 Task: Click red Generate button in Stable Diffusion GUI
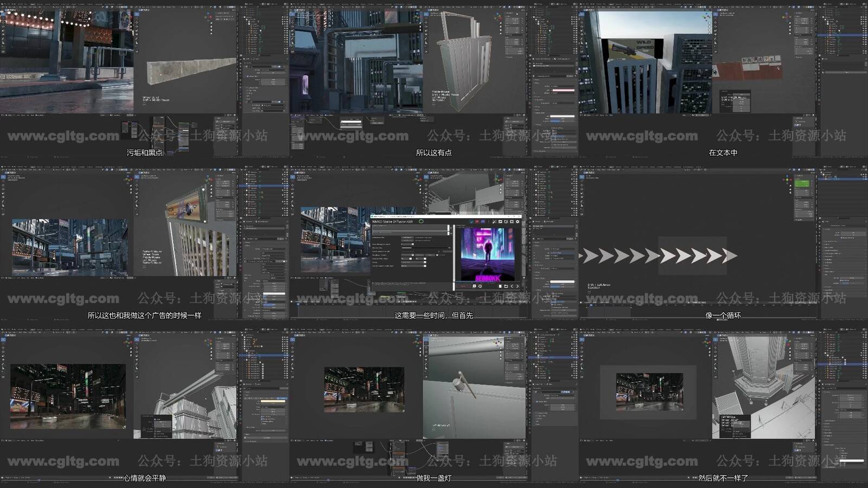click(463, 286)
